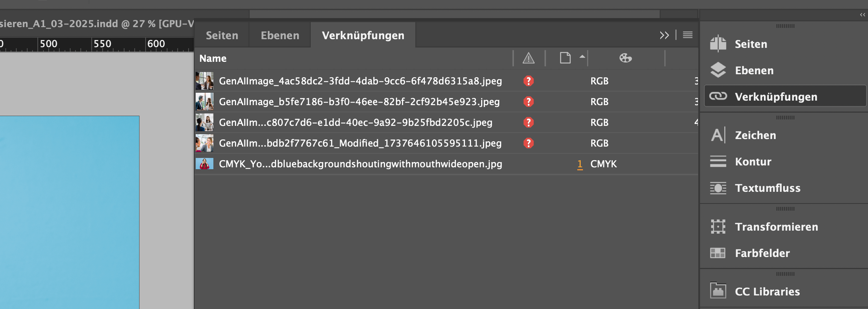Screen dimensions: 868x309
Task: Open the Kontur stroke panel icon
Action: (x=718, y=161)
